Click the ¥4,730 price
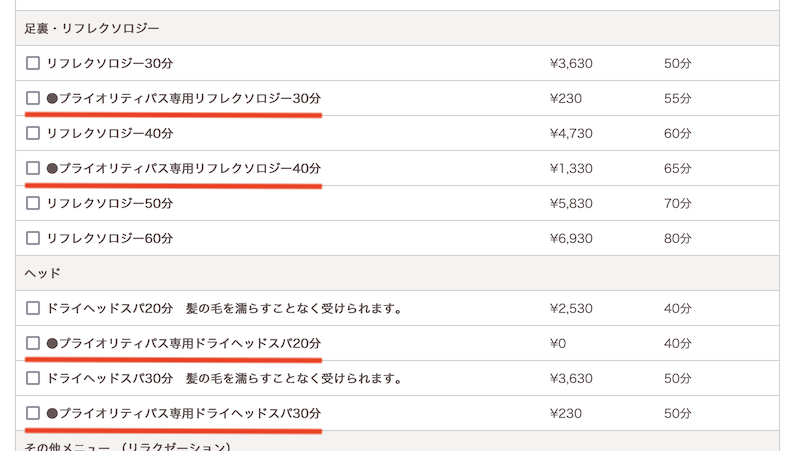795x451 pixels. 571,133
